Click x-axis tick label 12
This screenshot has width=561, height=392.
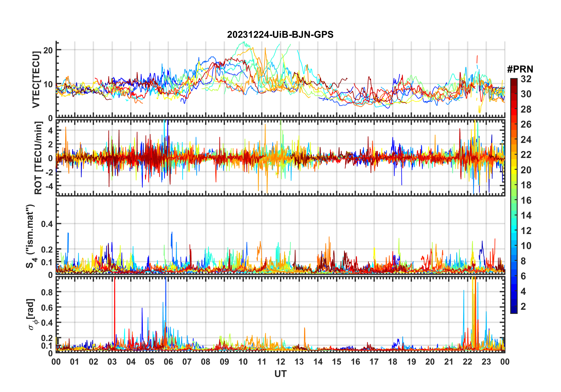pyautogui.click(x=280, y=362)
